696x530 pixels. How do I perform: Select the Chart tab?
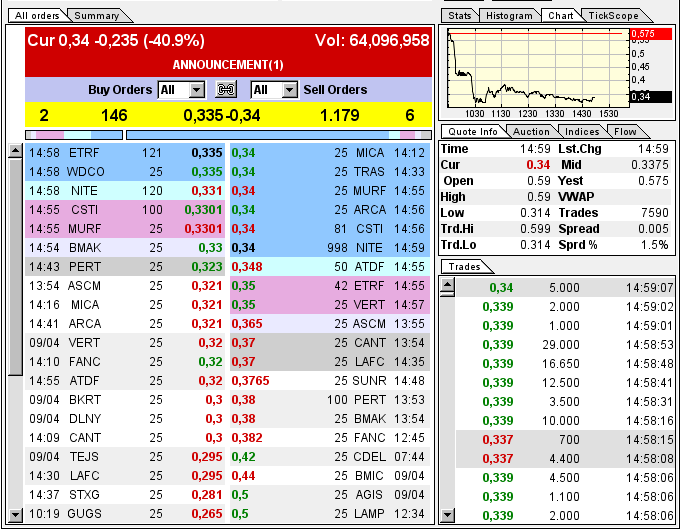(x=561, y=16)
